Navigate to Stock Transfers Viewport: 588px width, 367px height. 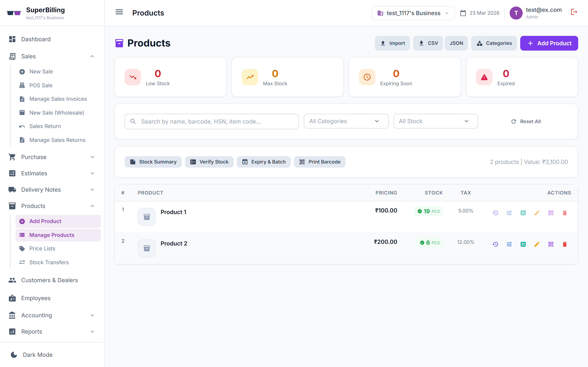pyautogui.click(x=49, y=262)
